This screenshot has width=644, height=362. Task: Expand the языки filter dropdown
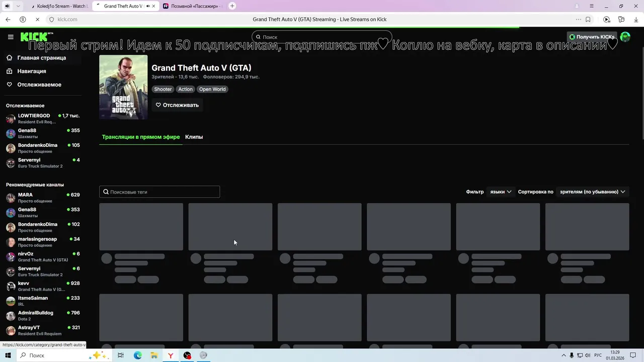(501, 192)
